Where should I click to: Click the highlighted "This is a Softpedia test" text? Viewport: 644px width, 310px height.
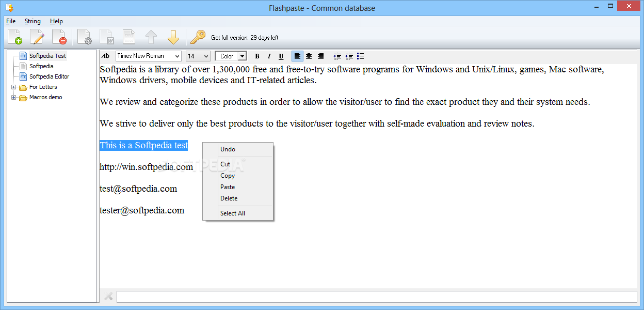[x=144, y=145]
